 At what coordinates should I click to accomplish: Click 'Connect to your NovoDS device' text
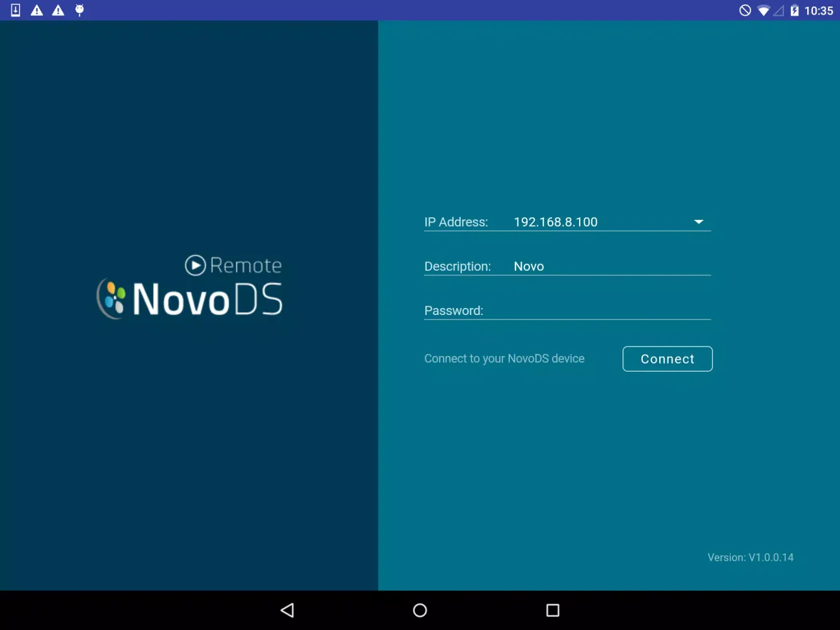click(504, 358)
